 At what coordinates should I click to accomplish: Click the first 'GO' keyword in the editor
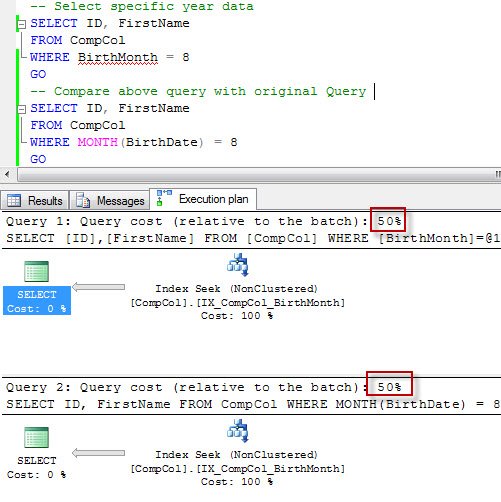(38, 74)
